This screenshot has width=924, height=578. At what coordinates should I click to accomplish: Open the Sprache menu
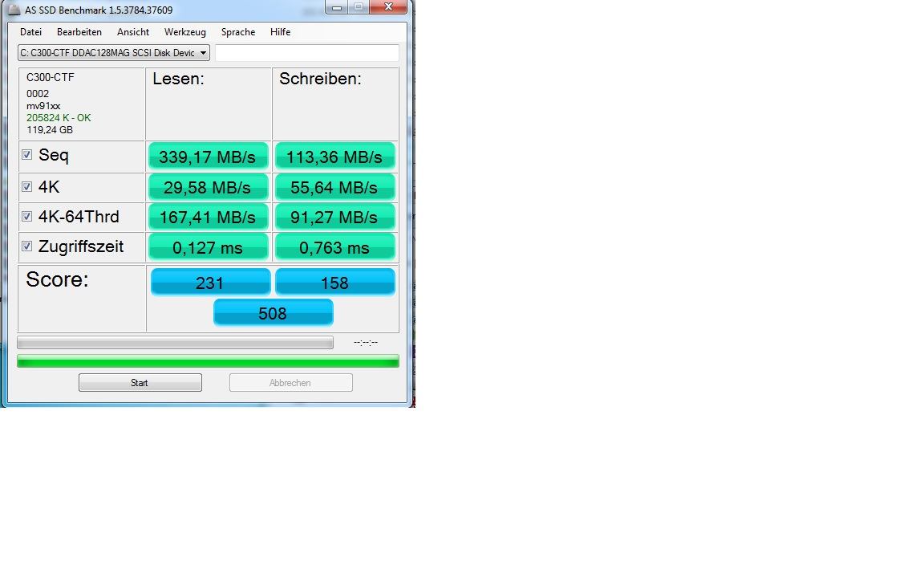click(238, 32)
